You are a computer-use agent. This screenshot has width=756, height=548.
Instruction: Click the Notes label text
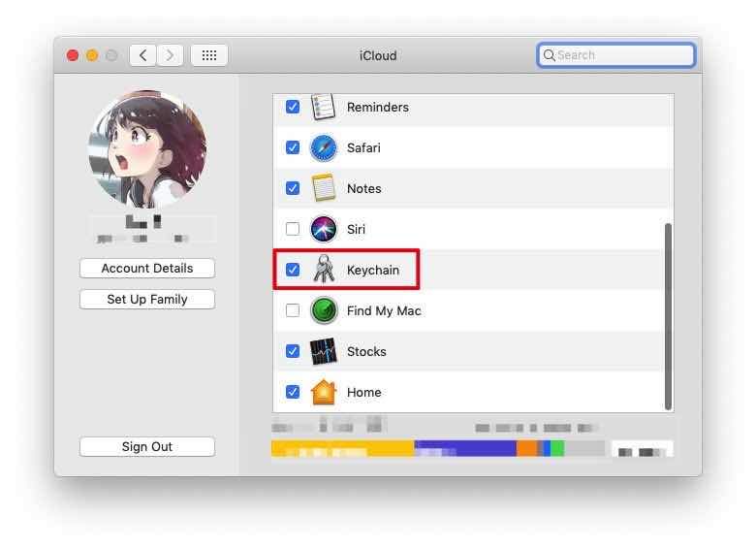[364, 188]
